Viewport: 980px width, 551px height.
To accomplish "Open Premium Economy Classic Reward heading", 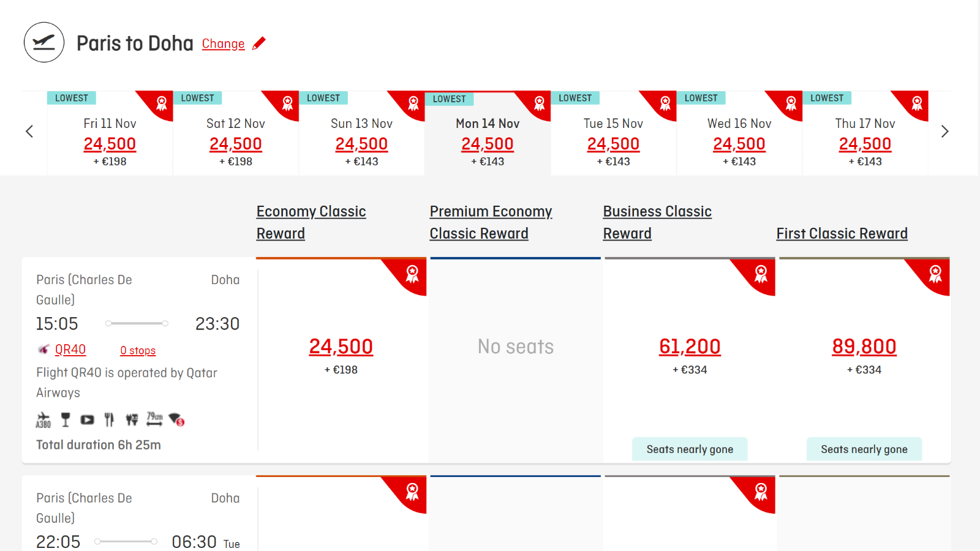I will point(491,222).
